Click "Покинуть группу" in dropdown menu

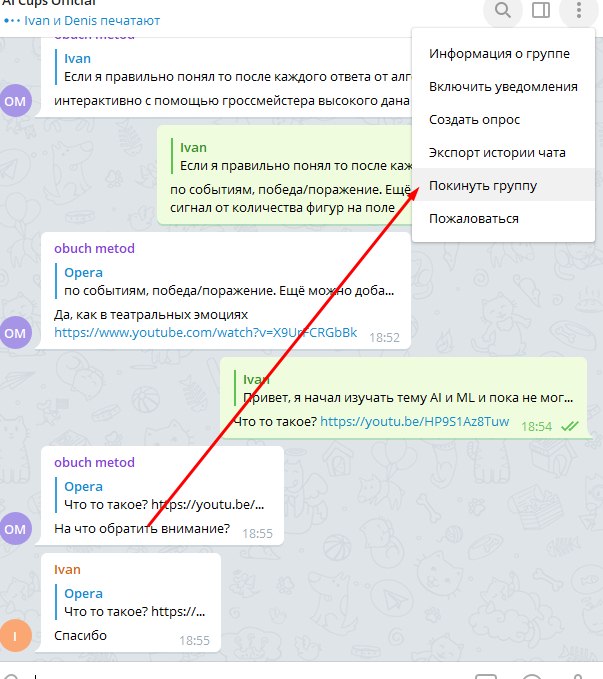point(503,185)
